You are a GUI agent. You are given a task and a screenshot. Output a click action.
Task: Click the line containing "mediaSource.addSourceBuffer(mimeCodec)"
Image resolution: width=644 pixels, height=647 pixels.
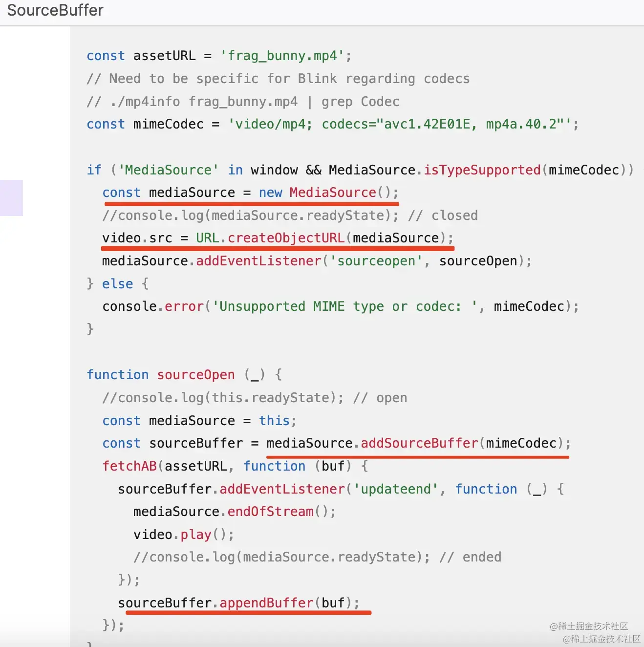[x=336, y=443]
